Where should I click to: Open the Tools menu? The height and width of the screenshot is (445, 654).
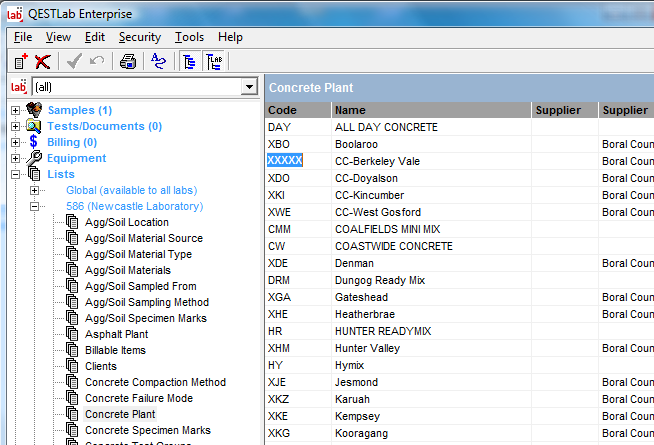(x=189, y=37)
